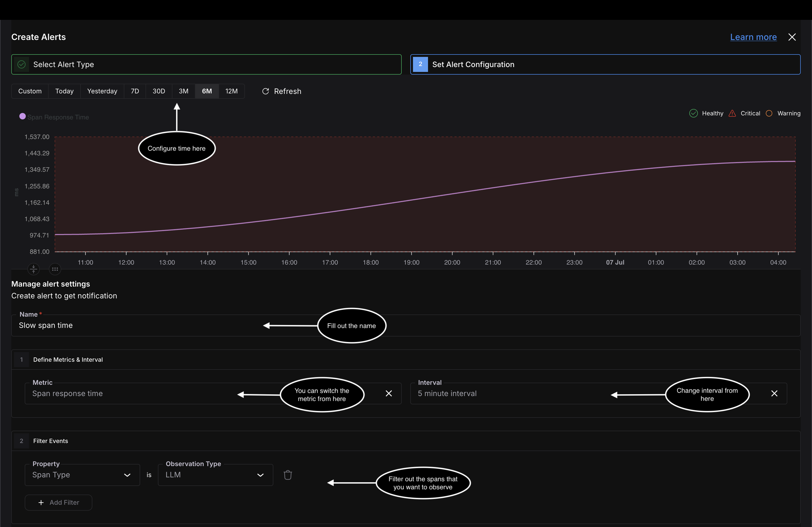Click the chart vertical resize handle icon
This screenshot has height=527, width=812.
pyautogui.click(x=34, y=269)
